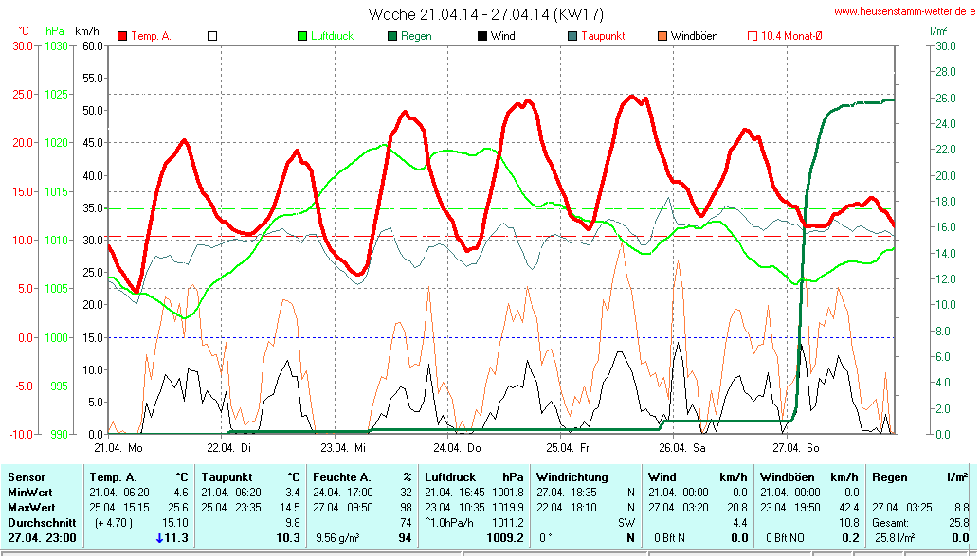Screen dimensions: 980x556
Task: Click the dark green Regen legend square
Action: click(391, 36)
